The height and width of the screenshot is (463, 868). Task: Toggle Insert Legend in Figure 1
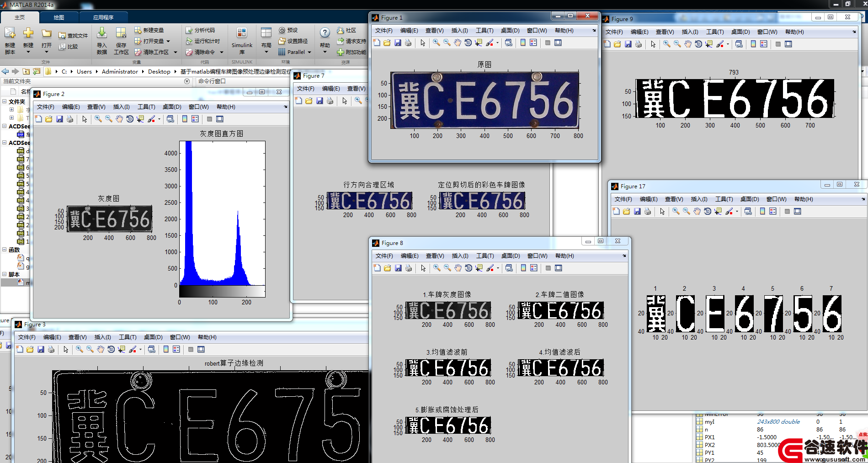tap(533, 43)
